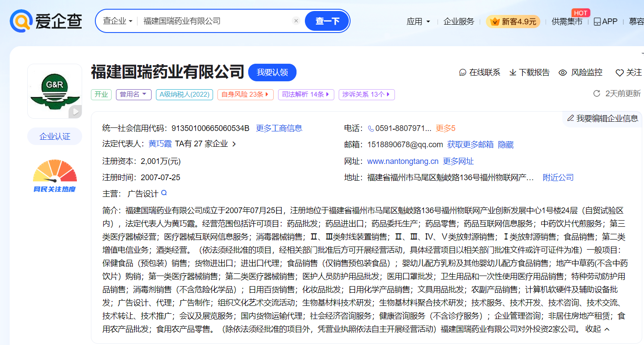The width and height of the screenshot is (644, 345).
Task: Open 更多工商信息 link
Action: pyautogui.click(x=279, y=128)
